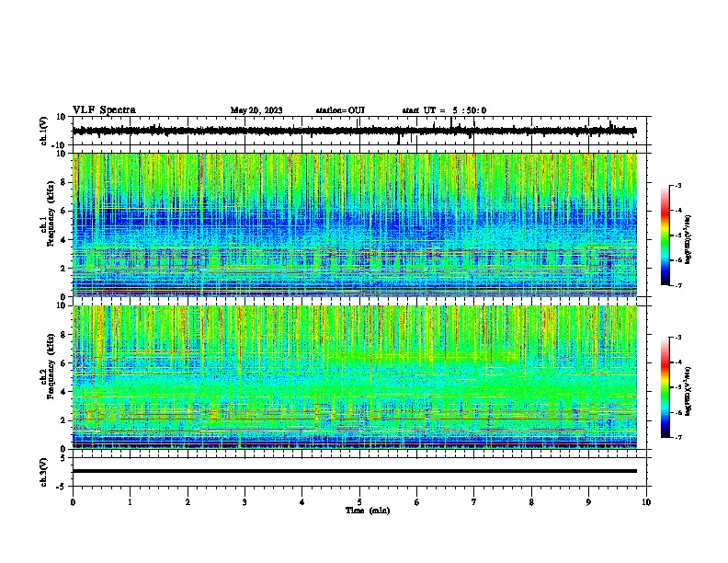Select the "start UT = 5 : 50: 0" text
728x563 pixels.
point(444,110)
